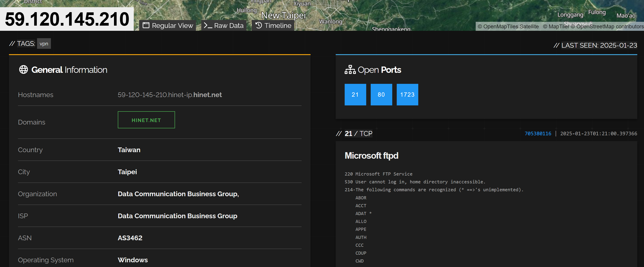
Task: Open scan record link 705380116
Action: [x=538, y=133]
